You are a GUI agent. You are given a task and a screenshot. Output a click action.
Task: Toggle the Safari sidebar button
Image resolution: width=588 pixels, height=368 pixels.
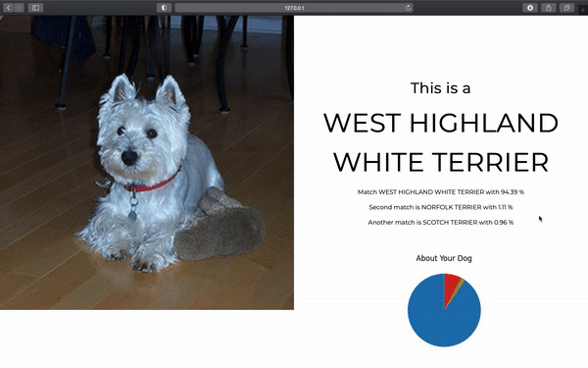tap(35, 8)
